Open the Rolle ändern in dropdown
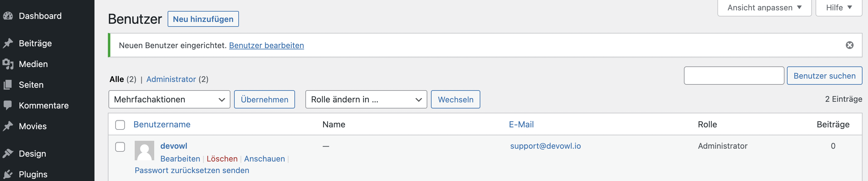The image size is (868, 181). click(x=366, y=99)
